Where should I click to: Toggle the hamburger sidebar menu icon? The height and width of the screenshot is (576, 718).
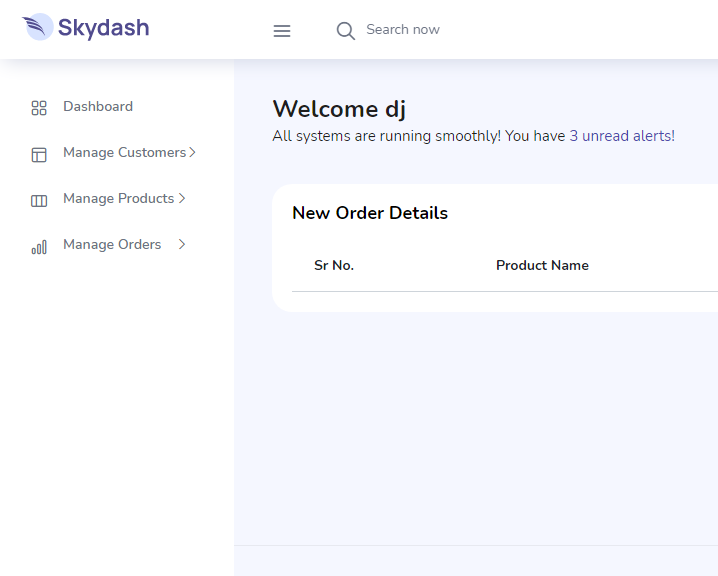click(x=282, y=31)
